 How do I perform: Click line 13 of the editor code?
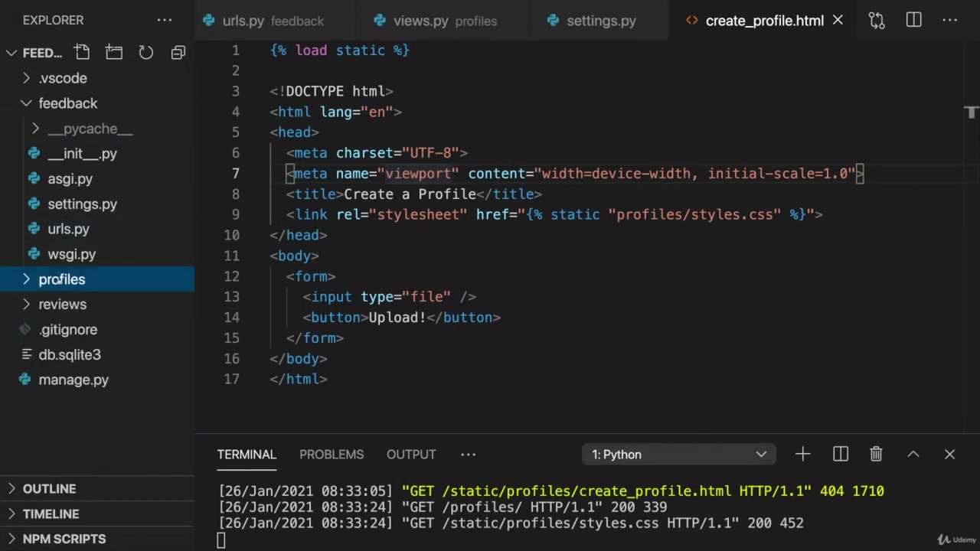point(390,297)
